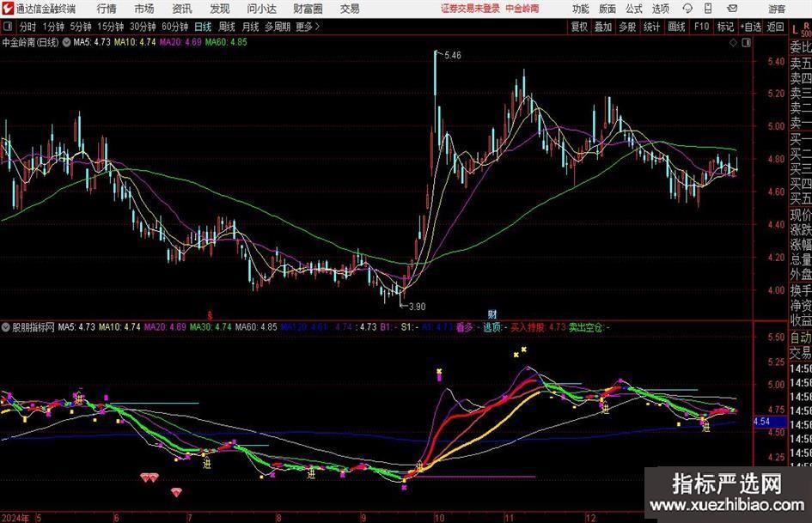Viewport: 812px width, 523px height.
Task: Click the 统计 statistics button
Action: [x=651, y=27]
